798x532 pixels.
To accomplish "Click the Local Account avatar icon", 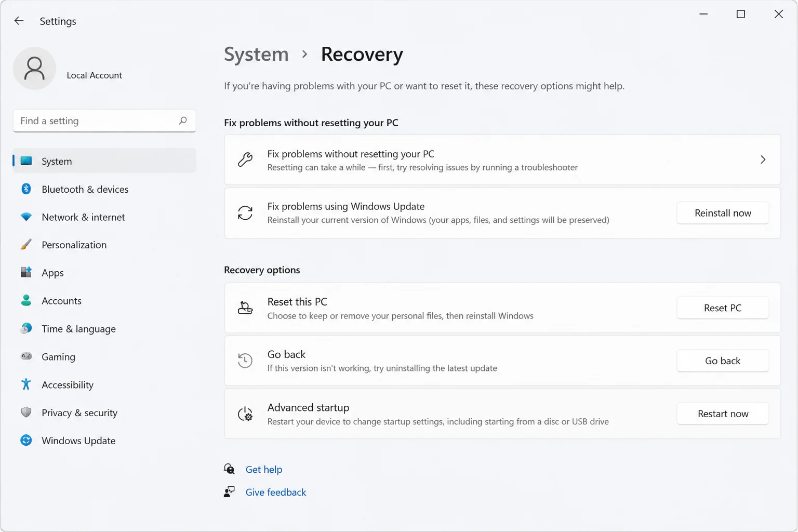I will (x=34, y=68).
